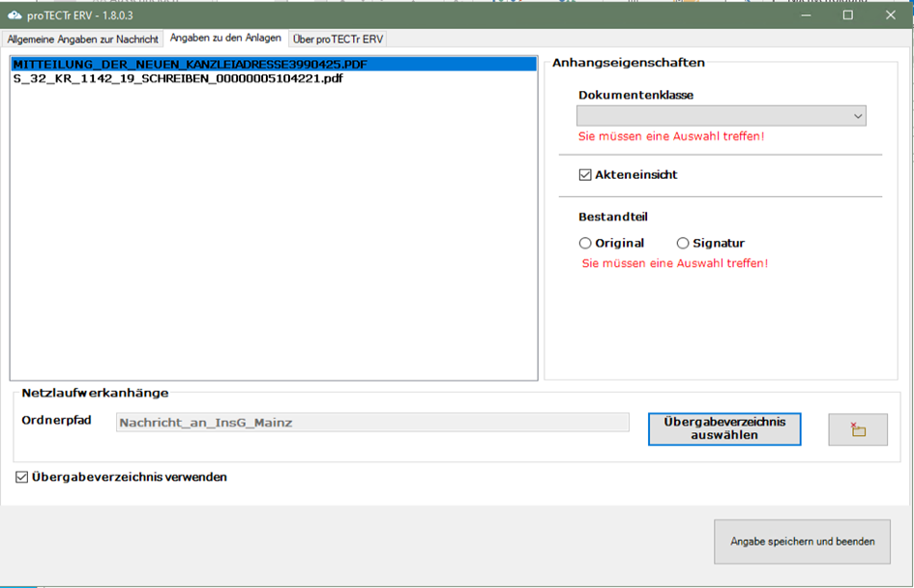Toggle the Akteneinsicht checkbox
Screen dimensions: 914x588
[585, 175]
